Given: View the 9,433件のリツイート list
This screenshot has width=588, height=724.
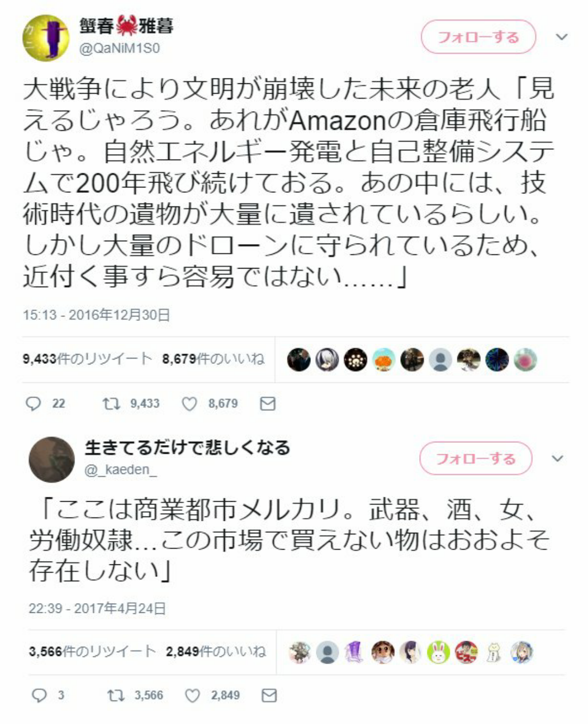Looking at the screenshot, I should click(87, 358).
